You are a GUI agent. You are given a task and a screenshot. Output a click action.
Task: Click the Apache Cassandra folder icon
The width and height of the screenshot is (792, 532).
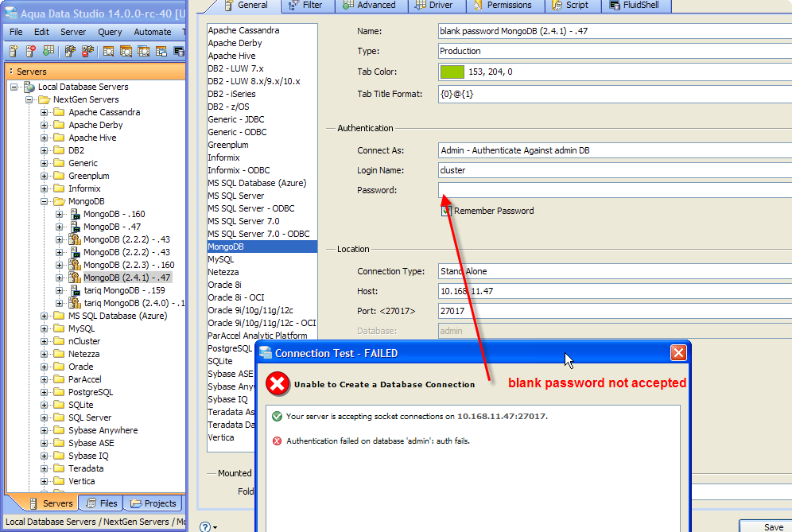click(59, 112)
